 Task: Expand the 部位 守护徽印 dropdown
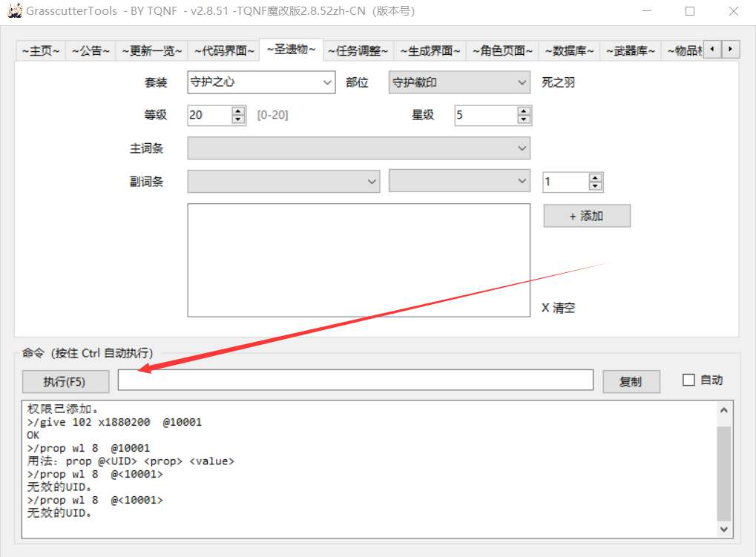pyautogui.click(x=459, y=82)
